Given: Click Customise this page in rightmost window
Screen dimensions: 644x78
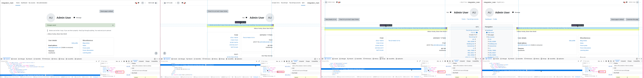Looking at the screenshot, I should click(x=632, y=19).
